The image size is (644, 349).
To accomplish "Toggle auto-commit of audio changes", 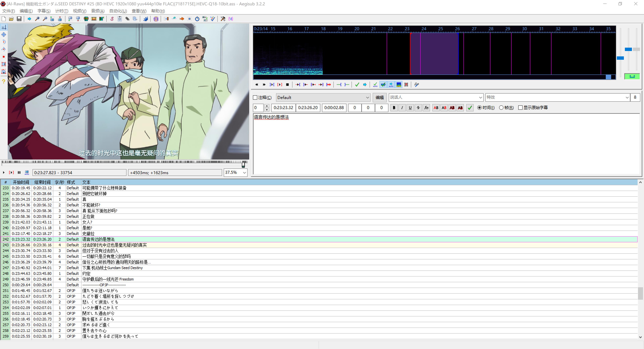I will point(383,85).
